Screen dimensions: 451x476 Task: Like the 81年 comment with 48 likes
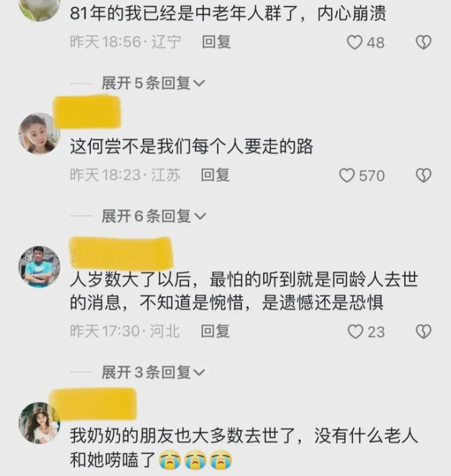point(355,42)
